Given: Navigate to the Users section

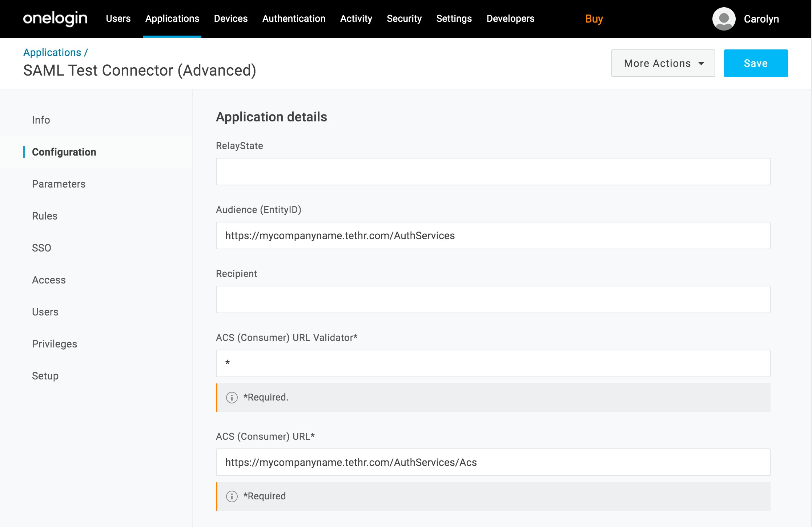Looking at the screenshot, I should coord(118,19).
